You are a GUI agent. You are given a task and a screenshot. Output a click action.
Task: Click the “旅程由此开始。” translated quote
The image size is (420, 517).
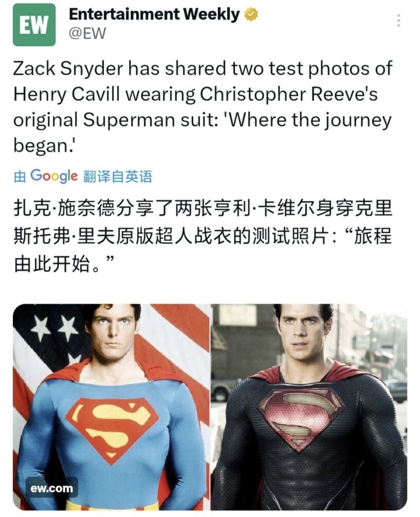point(203,250)
